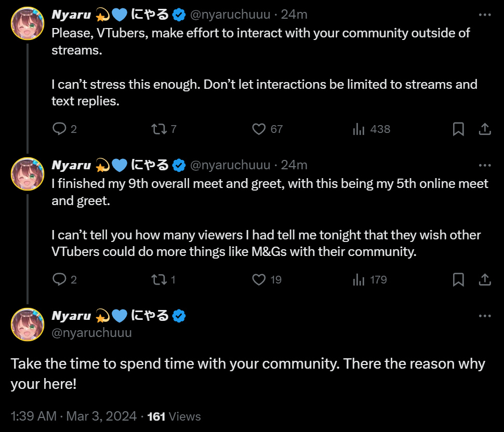Share the first tweet

click(x=484, y=129)
